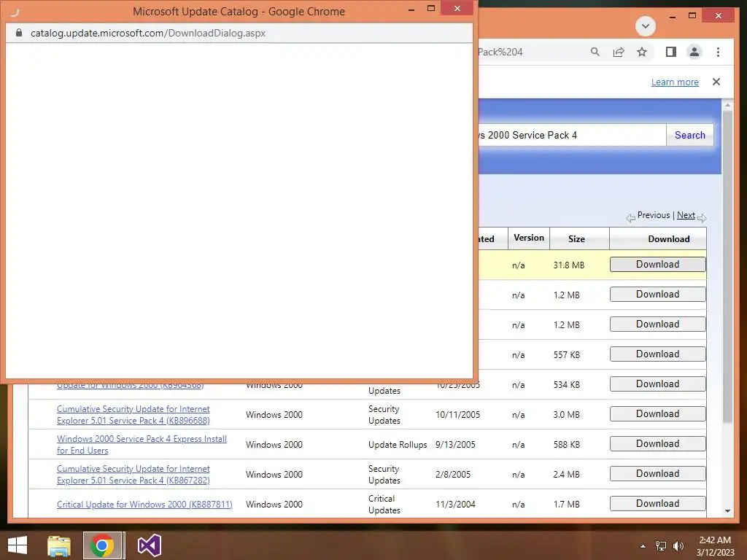The height and width of the screenshot is (560, 747).
Task: Open the Chrome side panel icon
Action: (671, 52)
